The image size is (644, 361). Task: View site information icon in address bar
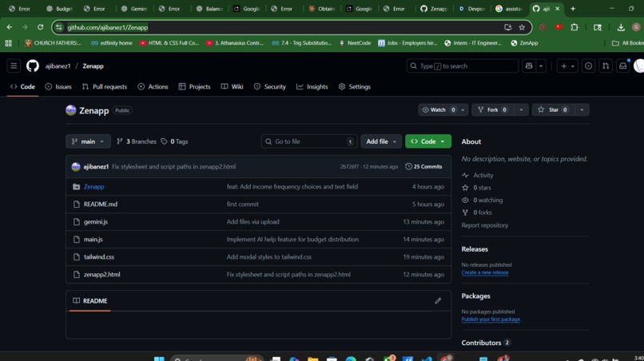pos(59,27)
